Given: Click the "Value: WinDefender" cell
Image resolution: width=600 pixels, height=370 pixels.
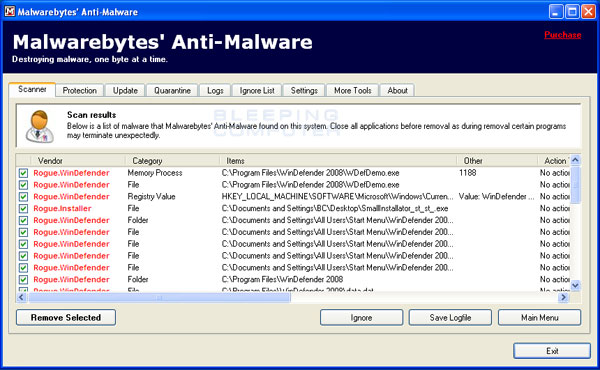Looking at the screenshot, I should (x=497, y=197).
